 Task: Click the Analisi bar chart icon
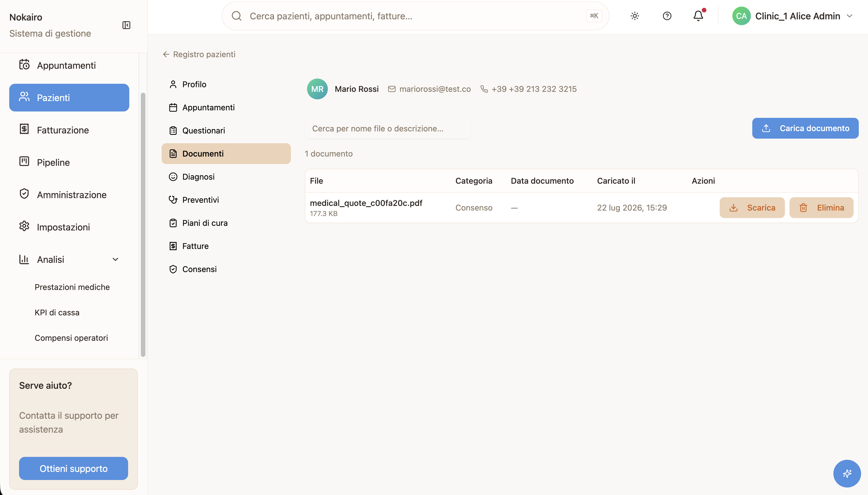point(24,259)
